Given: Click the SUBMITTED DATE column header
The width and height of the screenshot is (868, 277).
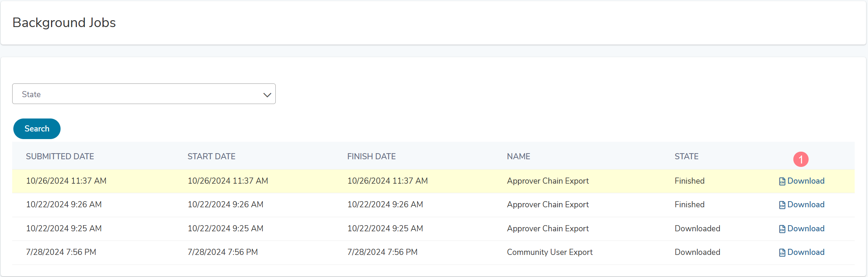Looking at the screenshot, I should [60, 156].
